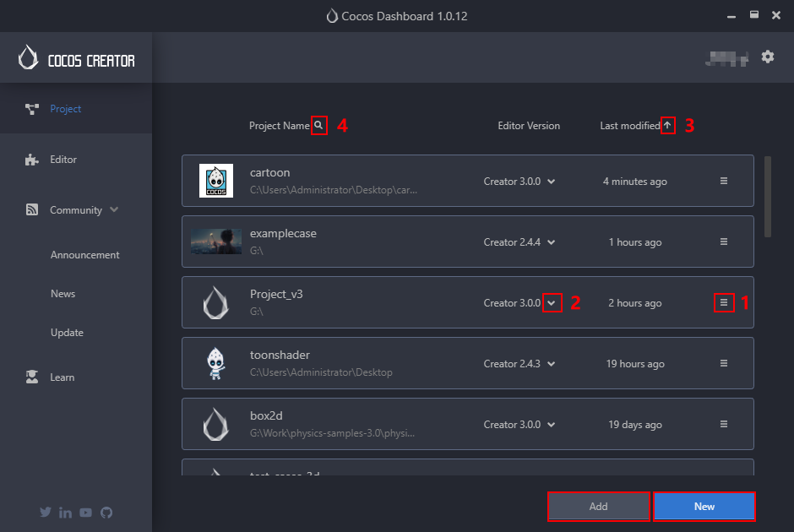Open hamburger menu for toonshader project

(x=724, y=363)
